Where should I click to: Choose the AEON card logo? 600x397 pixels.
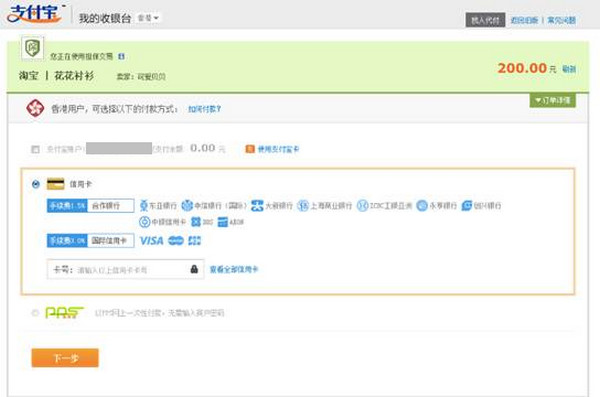point(231,222)
